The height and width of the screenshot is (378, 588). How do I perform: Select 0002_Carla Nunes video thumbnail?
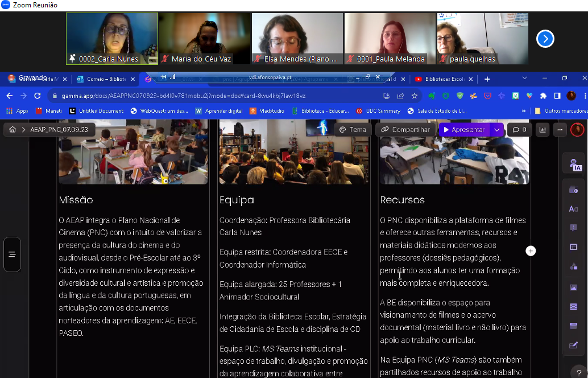112,39
